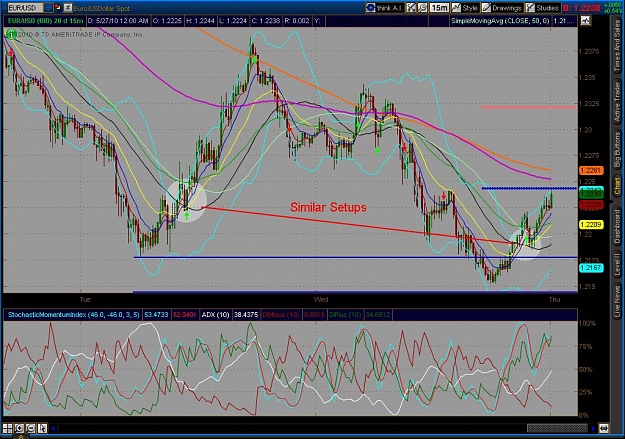This screenshot has width=625, height=439.
Task: Switch to the Live News sidebar tab
Action: (x=617, y=299)
